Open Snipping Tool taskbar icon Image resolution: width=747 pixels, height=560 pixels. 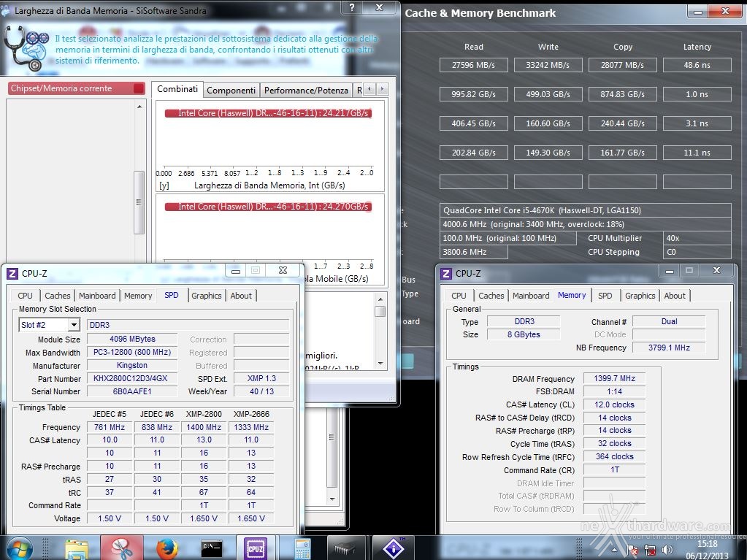[121, 548]
